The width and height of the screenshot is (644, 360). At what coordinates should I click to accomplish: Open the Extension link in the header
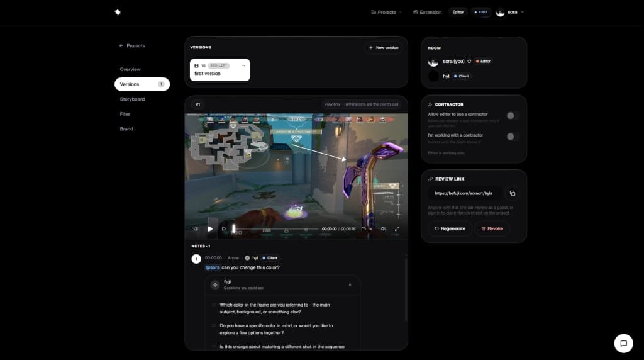(x=427, y=13)
